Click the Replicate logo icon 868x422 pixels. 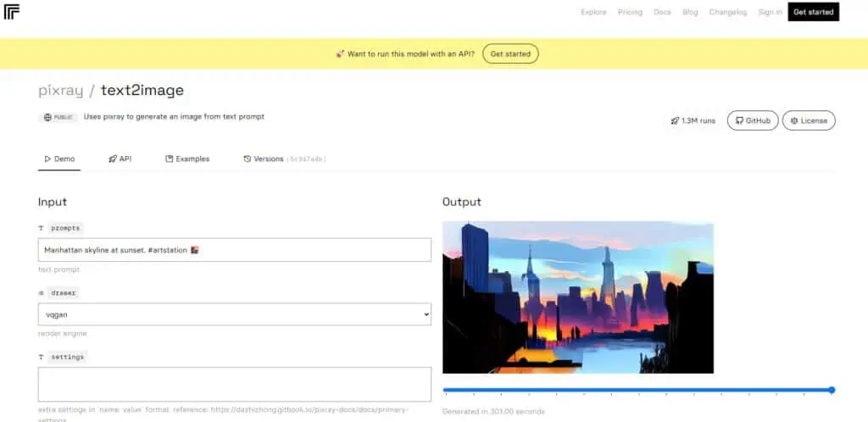12,12
